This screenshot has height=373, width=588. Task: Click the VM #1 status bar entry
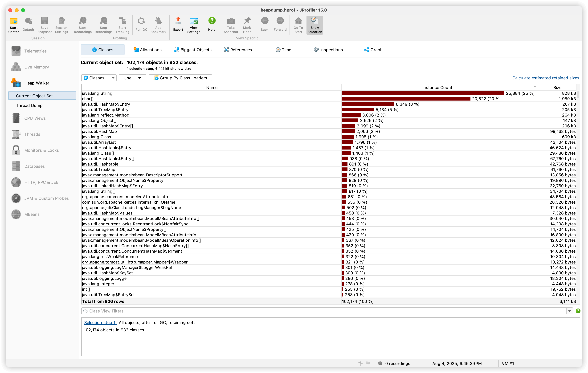coord(508,364)
